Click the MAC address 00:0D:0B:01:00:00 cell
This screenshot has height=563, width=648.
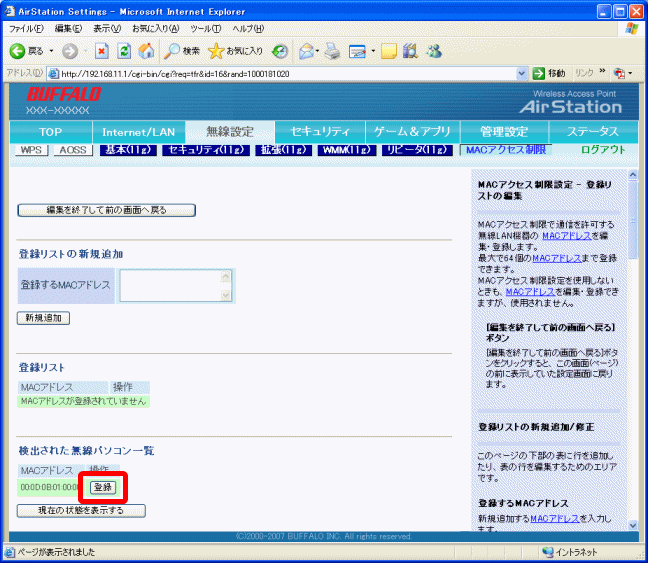(49, 487)
